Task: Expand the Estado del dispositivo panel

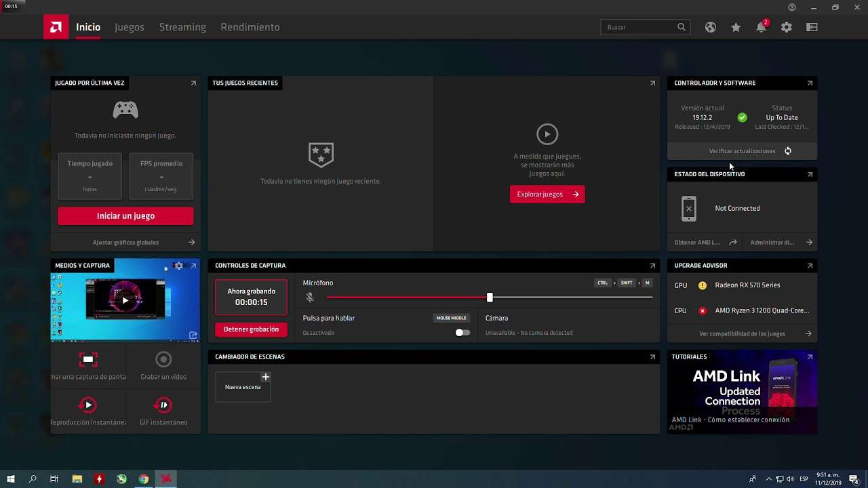Action: tap(810, 174)
